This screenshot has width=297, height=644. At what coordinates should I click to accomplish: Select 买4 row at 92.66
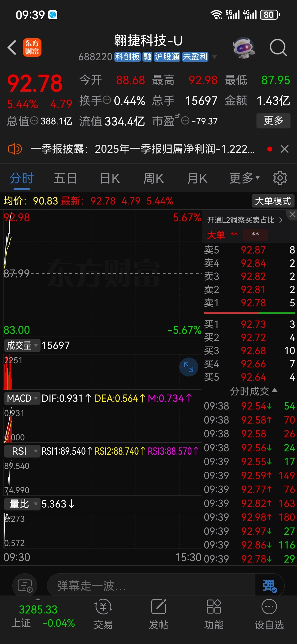pos(249,364)
